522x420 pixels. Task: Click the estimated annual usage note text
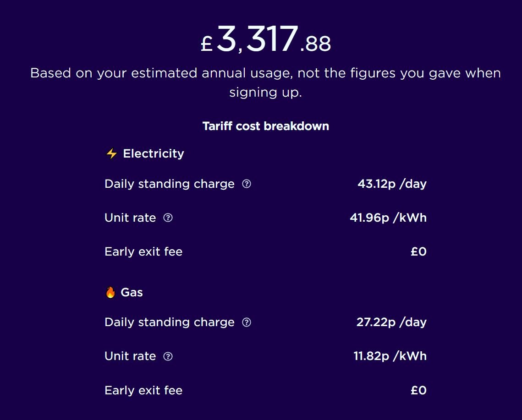(x=265, y=82)
